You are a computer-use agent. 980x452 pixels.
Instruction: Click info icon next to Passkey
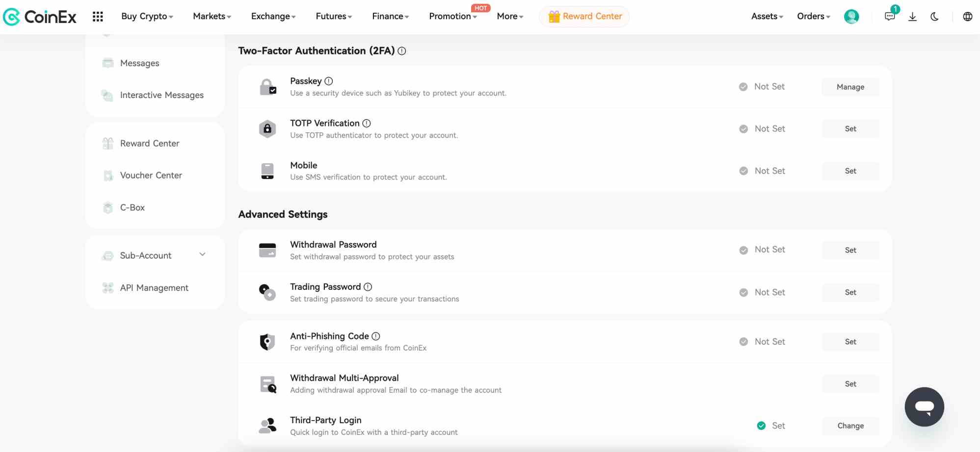tap(329, 81)
